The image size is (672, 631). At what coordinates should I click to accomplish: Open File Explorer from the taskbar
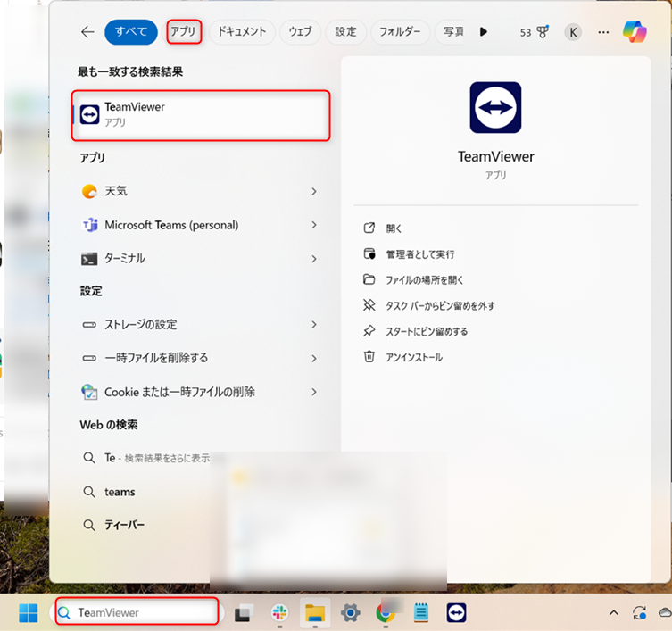(x=315, y=612)
